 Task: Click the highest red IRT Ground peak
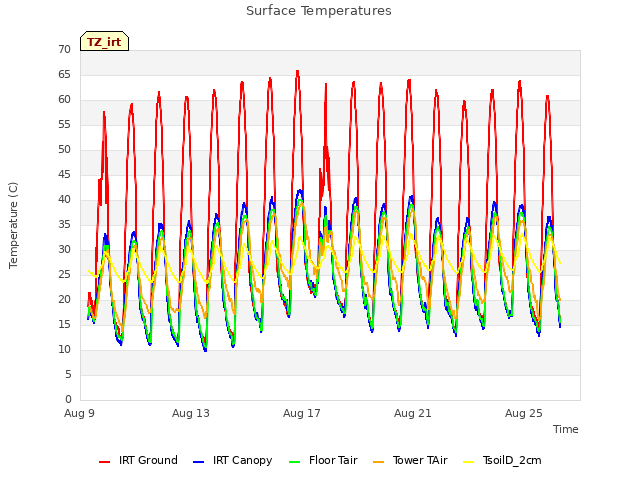pos(298,72)
